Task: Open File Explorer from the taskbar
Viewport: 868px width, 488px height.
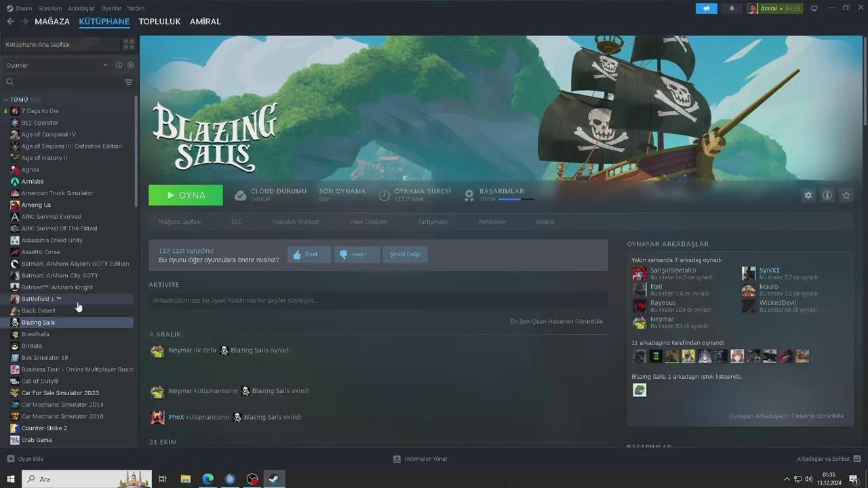Action: (x=185, y=479)
